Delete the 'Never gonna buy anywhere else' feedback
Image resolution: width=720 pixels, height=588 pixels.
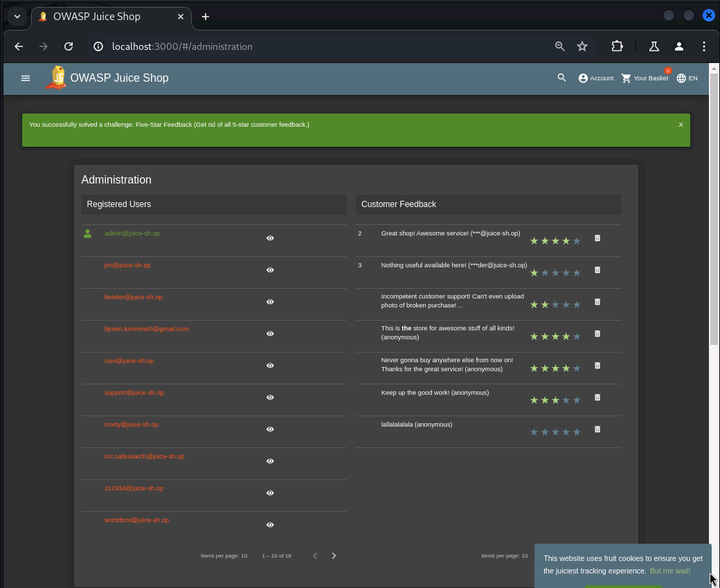tap(597, 366)
